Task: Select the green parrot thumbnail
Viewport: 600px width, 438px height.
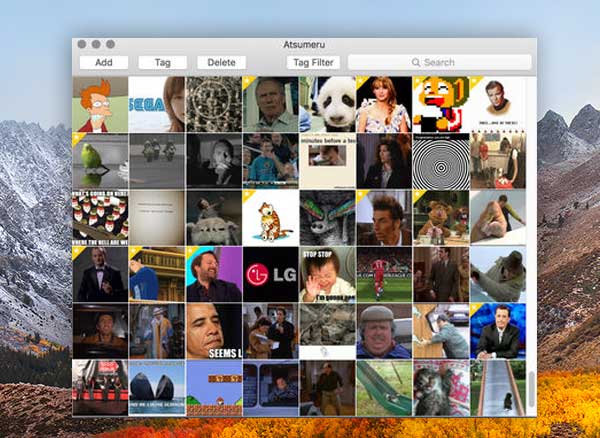Action: tap(100, 161)
